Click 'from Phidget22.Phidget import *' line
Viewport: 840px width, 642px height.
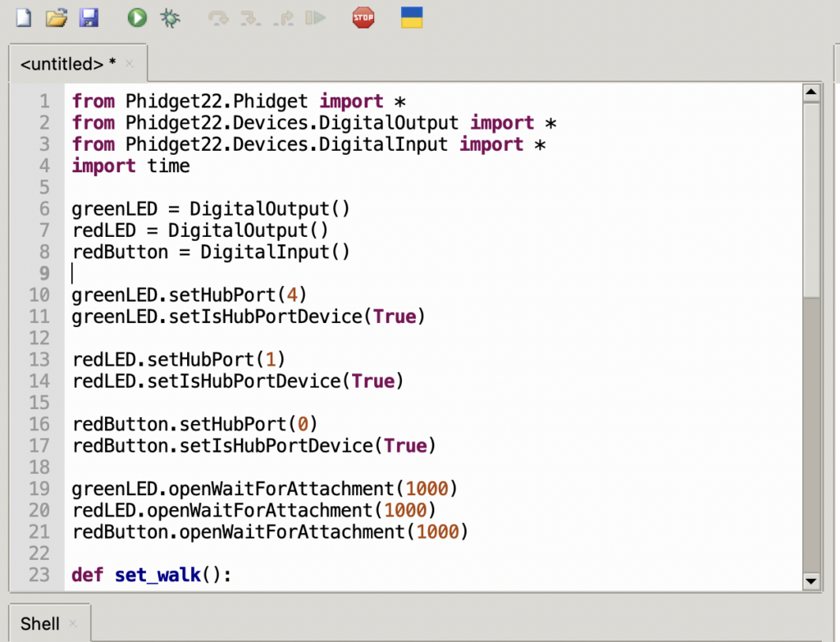point(239,101)
